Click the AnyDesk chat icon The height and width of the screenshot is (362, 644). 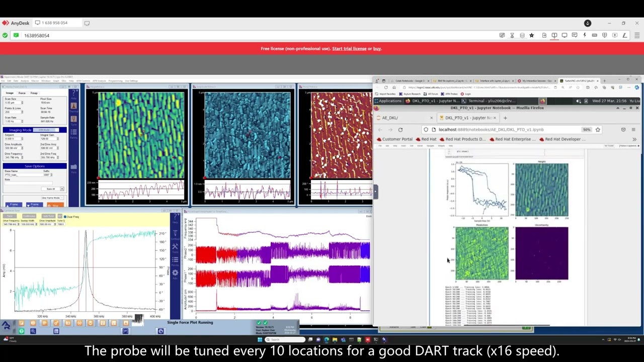click(x=574, y=35)
